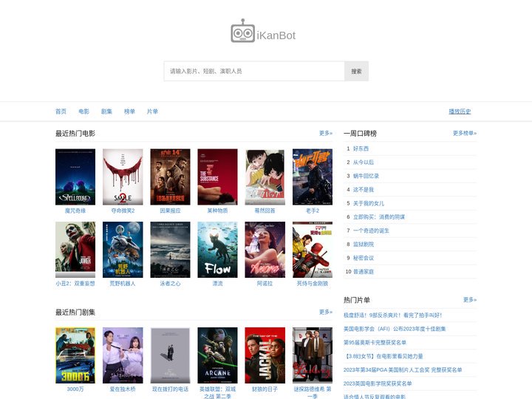Click the 搜索 search button
The width and height of the screenshot is (532, 399).
pyautogui.click(x=356, y=71)
